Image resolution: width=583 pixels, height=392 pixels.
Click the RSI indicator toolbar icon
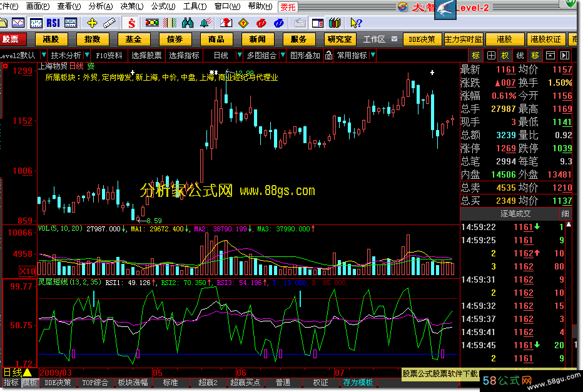pos(53,23)
